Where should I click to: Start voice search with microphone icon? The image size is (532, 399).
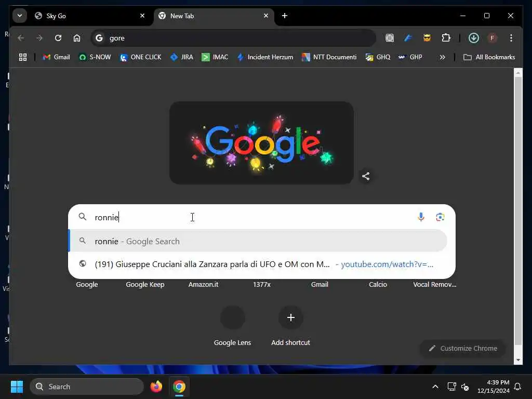(x=421, y=217)
